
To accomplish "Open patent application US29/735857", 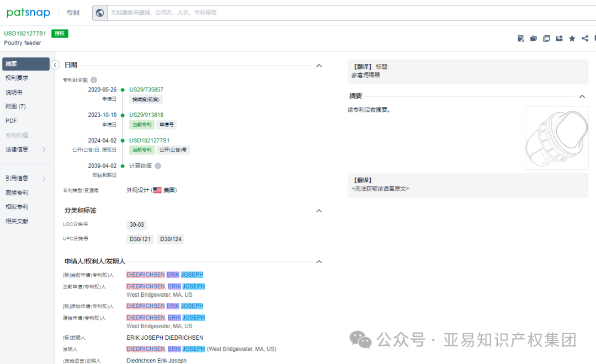I will click(145, 89).
